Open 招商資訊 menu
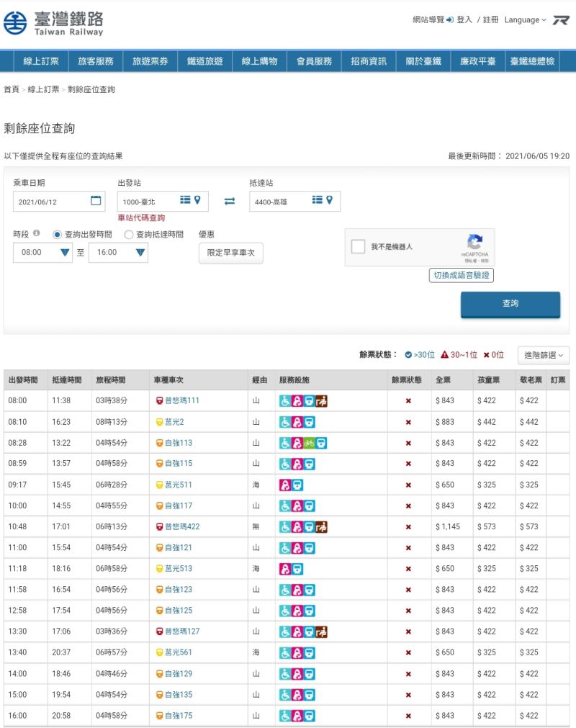Image resolution: width=576 pixels, height=728 pixels. [x=369, y=60]
